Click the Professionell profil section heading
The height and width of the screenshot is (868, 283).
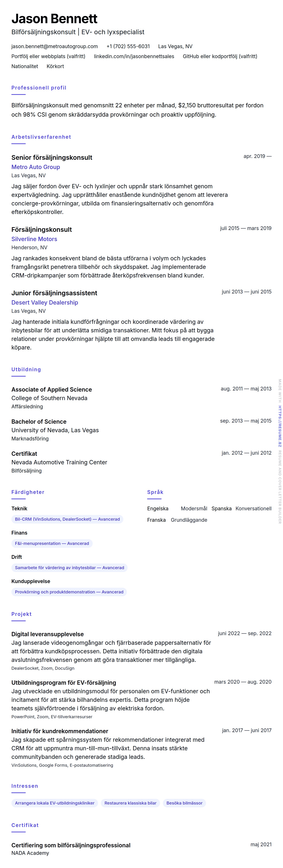point(39,88)
